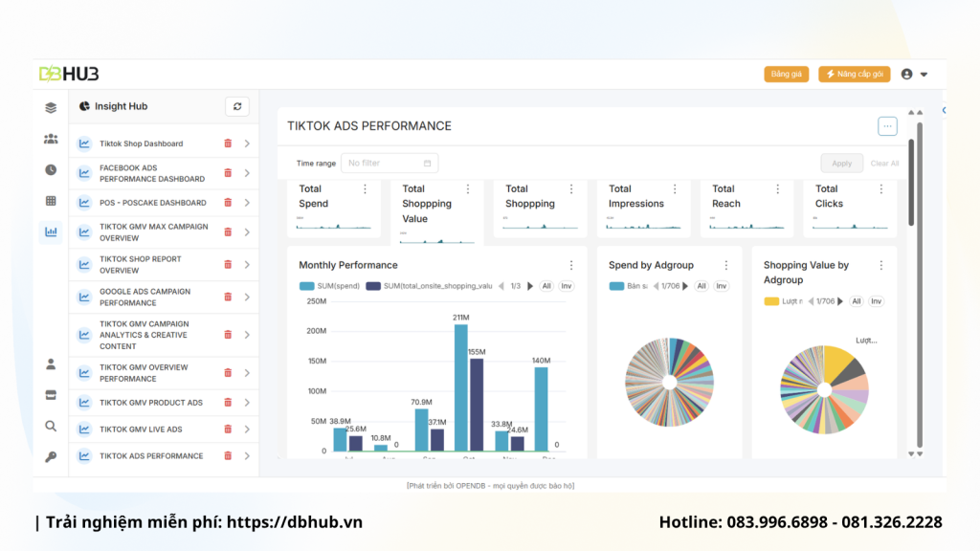Open the search icon in the left sidebar
Viewport: 980px width, 551px height.
pyautogui.click(x=51, y=426)
